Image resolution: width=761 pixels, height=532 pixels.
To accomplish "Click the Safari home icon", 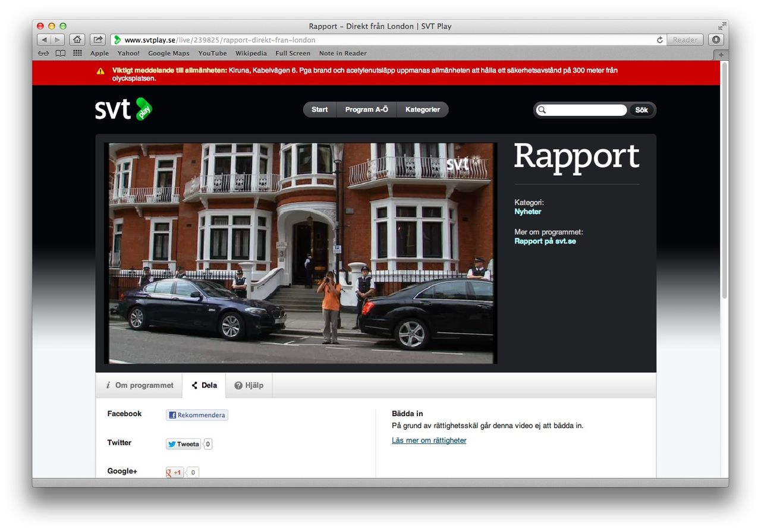I will [x=77, y=40].
